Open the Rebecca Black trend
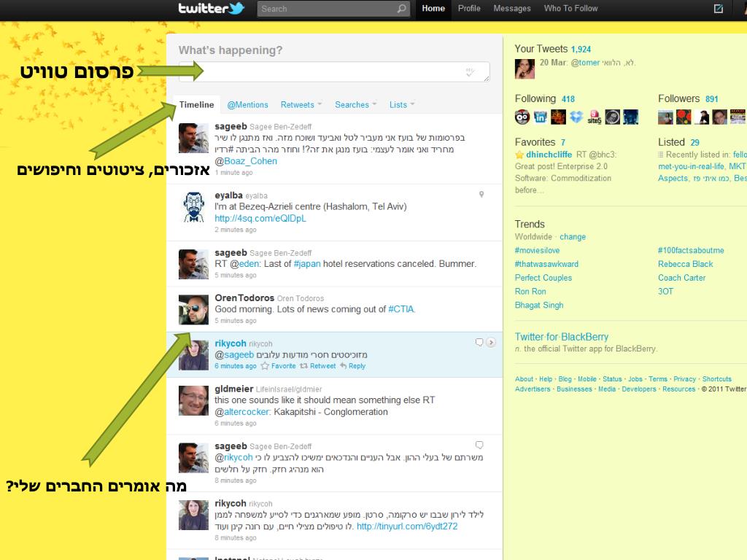 pyautogui.click(x=686, y=264)
